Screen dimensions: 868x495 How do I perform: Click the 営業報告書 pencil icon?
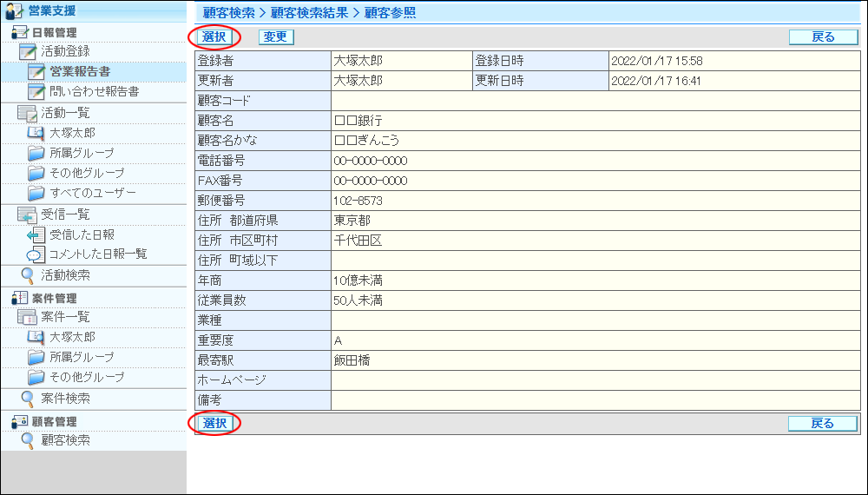click(x=36, y=72)
